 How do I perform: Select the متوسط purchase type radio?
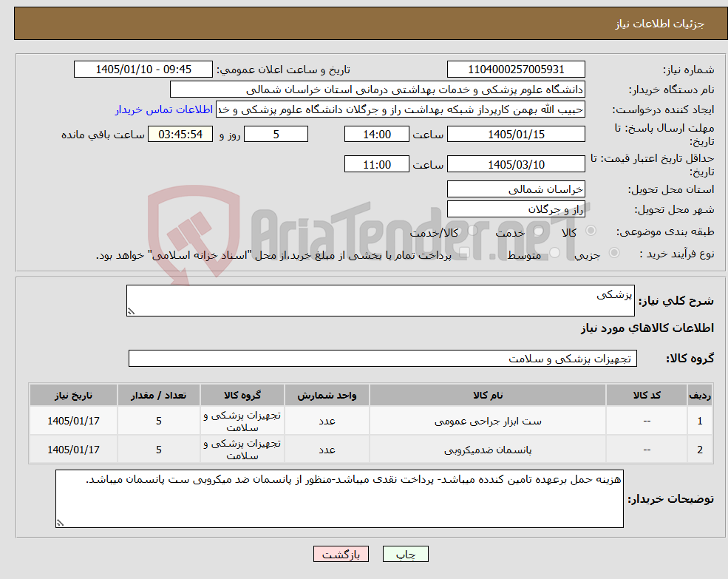pyautogui.click(x=554, y=252)
